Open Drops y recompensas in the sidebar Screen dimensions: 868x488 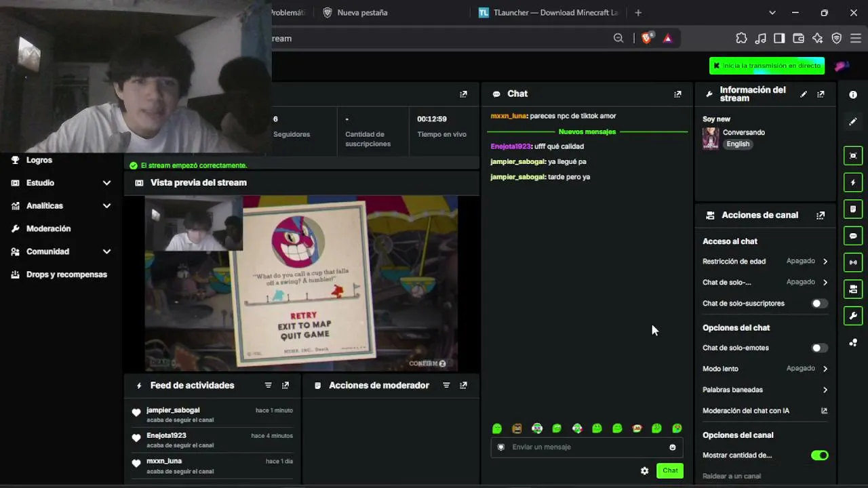click(66, 274)
